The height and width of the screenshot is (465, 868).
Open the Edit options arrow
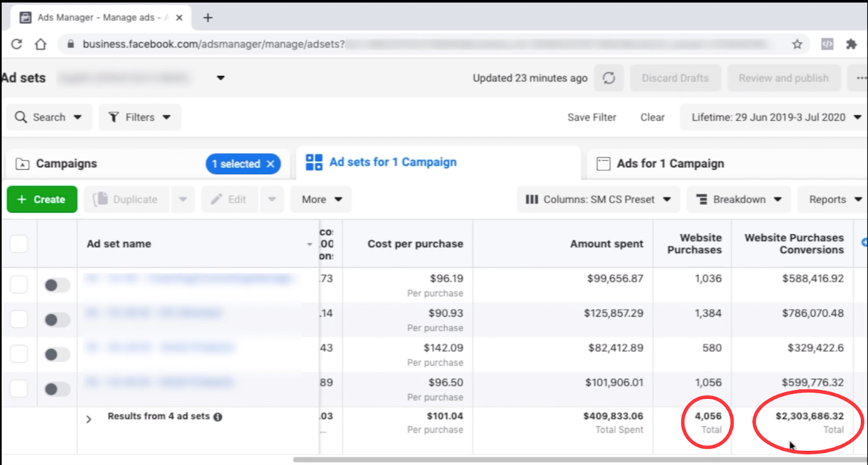pos(272,200)
